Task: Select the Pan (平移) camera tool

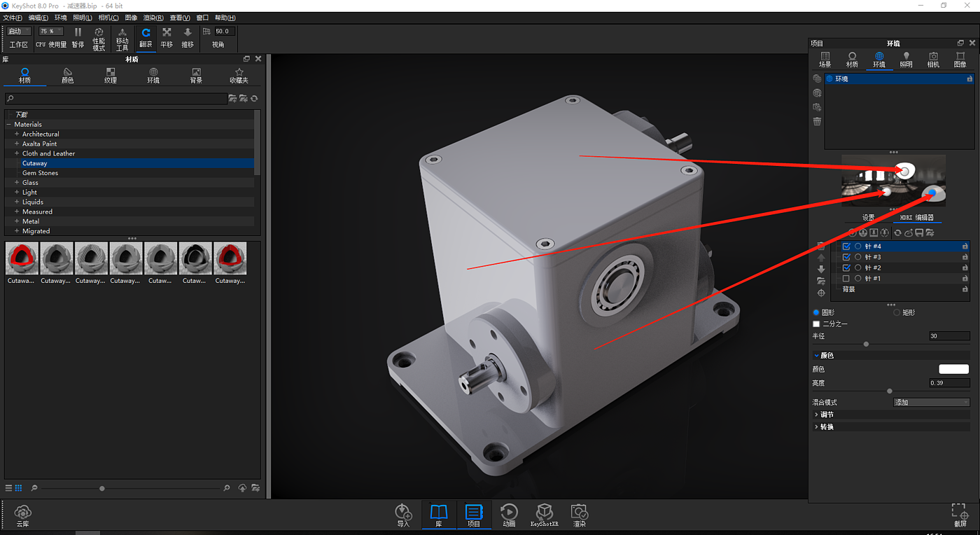Action: (x=167, y=36)
